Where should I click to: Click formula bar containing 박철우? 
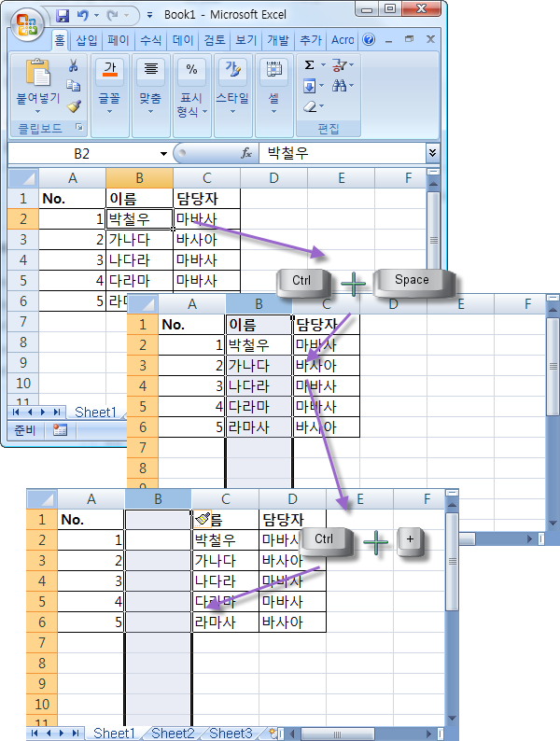[x=343, y=153]
